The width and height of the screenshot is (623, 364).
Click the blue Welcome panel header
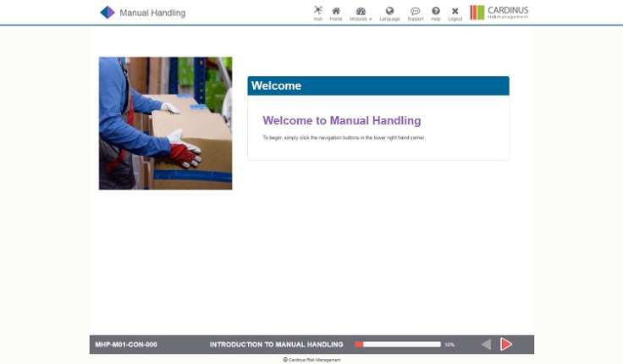378,85
